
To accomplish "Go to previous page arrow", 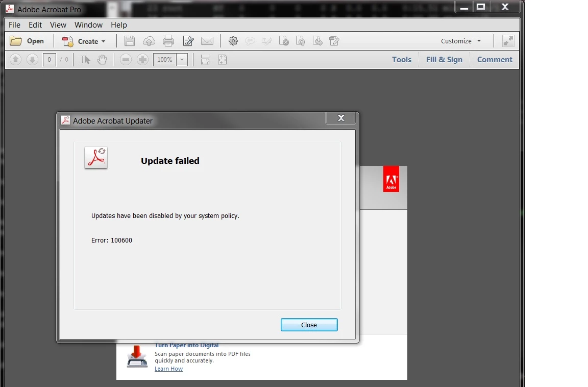I will click(15, 60).
